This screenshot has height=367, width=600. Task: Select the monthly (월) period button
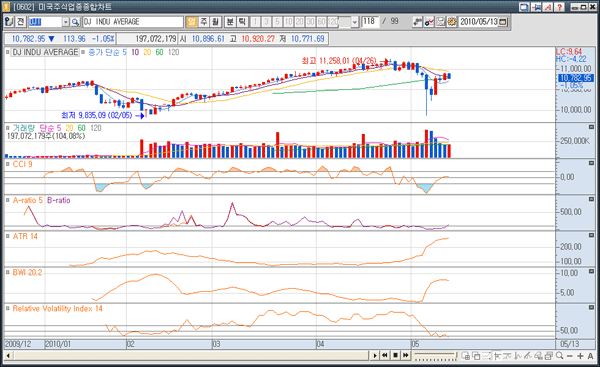pos(216,22)
